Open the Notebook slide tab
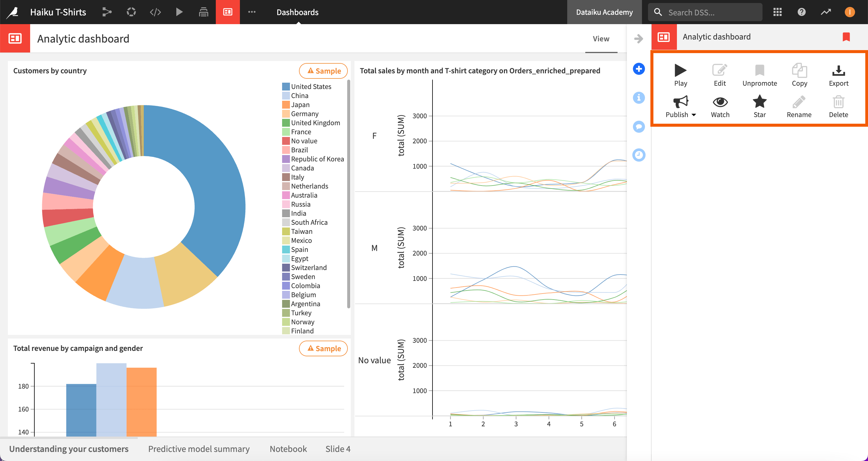The width and height of the screenshot is (868, 461). [288, 449]
